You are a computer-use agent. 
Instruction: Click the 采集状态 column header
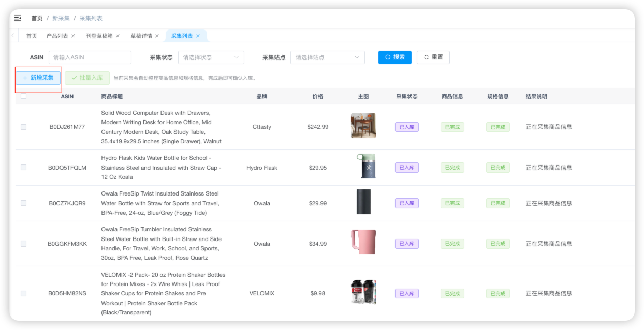click(407, 96)
